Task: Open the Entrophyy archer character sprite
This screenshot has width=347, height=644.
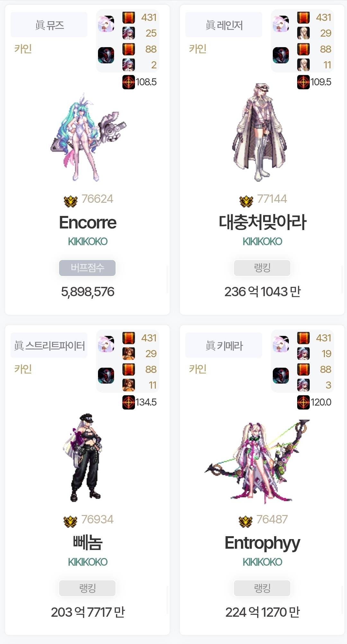Action: pyautogui.click(x=257, y=461)
